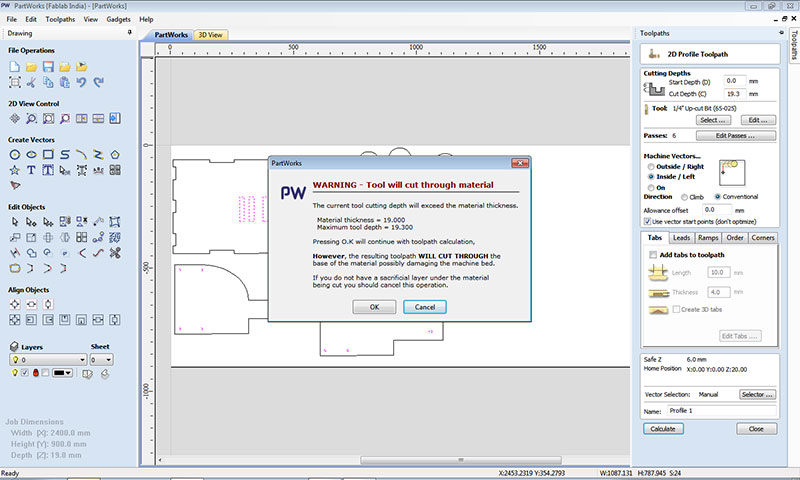This screenshot has width=800, height=480.
Task: Switch to the Leads tab
Action: [681, 238]
